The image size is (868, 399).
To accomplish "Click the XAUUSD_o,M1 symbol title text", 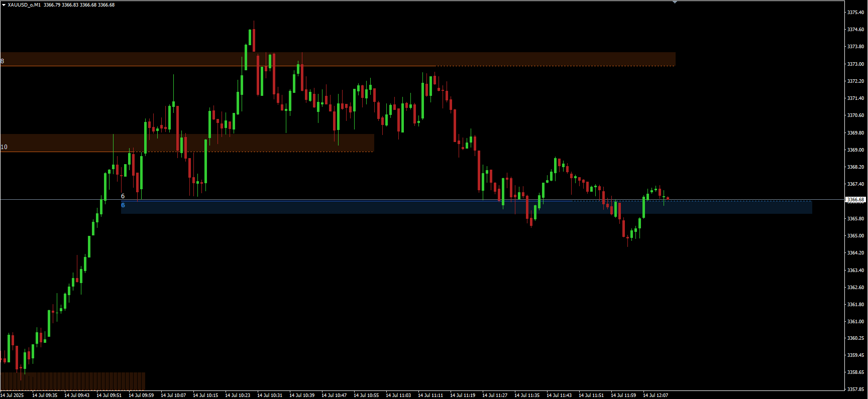I will pos(24,5).
